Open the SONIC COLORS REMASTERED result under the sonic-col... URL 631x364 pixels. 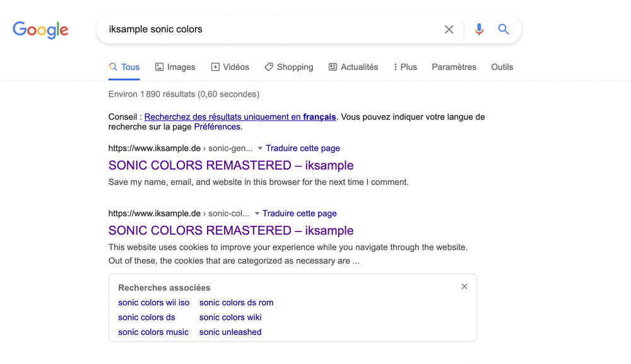click(x=230, y=230)
